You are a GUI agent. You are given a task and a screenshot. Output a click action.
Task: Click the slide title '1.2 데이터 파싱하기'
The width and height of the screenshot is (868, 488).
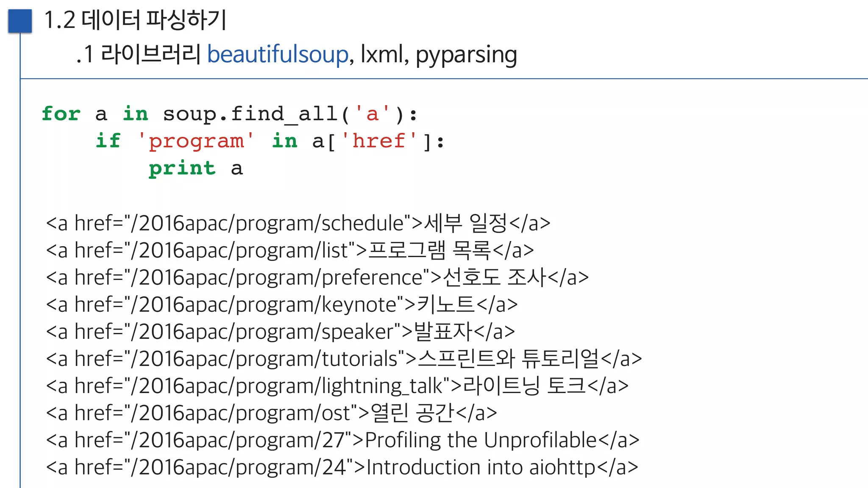[135, 20]
